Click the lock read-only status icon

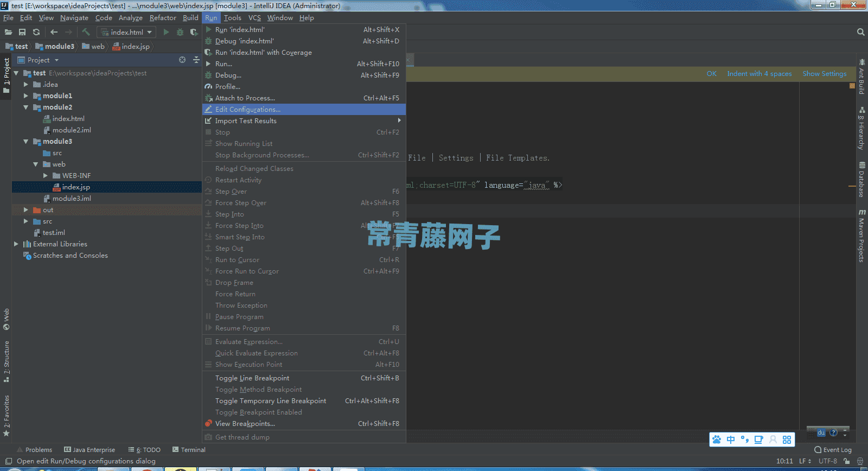(x=846, y=461)
